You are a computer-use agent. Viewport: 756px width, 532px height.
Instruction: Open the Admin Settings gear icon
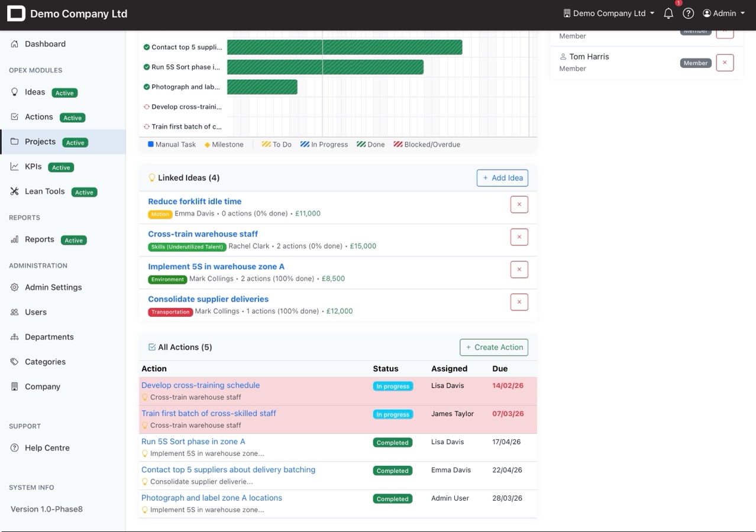click(x=14, y=287)
